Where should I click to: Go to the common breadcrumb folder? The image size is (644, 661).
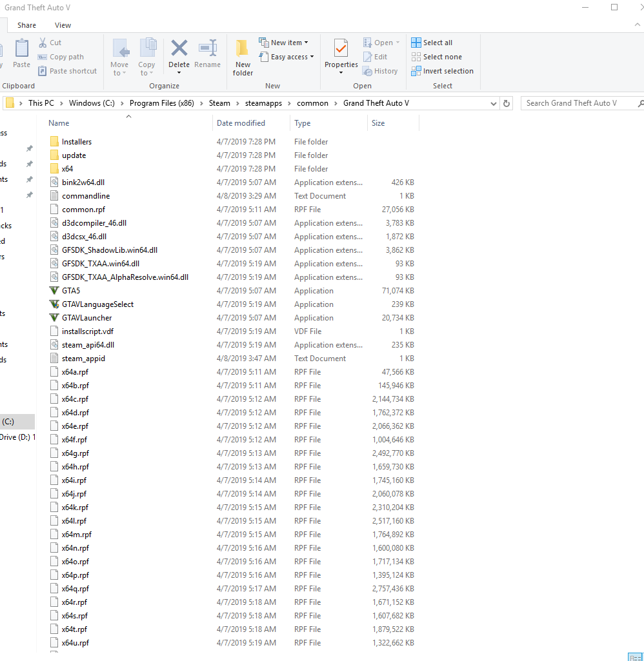312,103
